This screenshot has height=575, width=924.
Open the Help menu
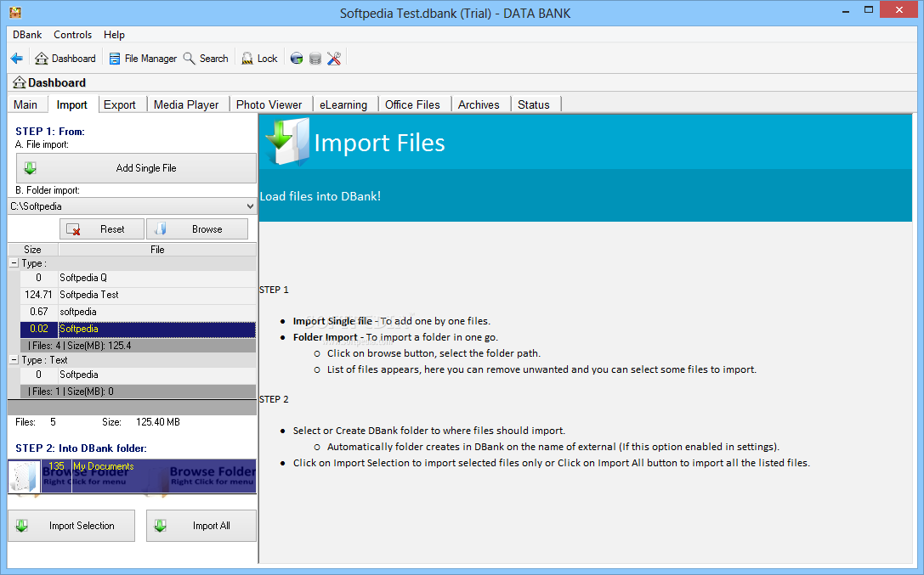pos(114,35)
